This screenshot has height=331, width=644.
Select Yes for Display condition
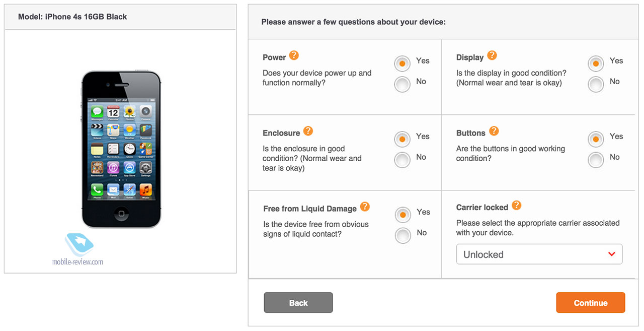[596, 63]
